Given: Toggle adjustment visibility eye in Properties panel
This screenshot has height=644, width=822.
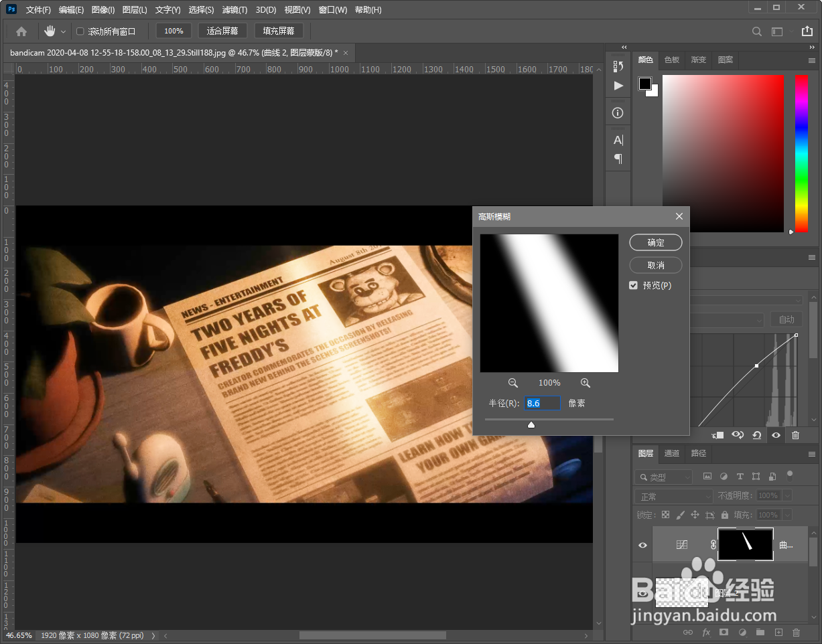Looking at the screenshot, I should [x=776, y=435].
